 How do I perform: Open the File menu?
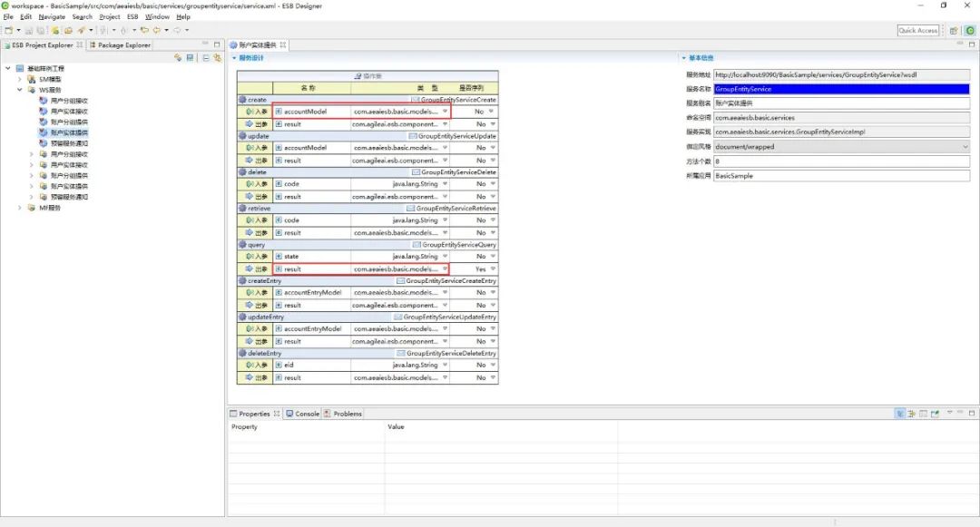[8, 17]
